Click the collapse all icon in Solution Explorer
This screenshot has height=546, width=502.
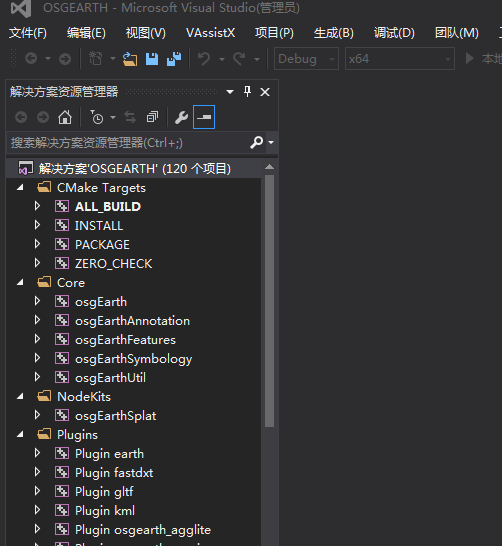click(x=152, y=117)
